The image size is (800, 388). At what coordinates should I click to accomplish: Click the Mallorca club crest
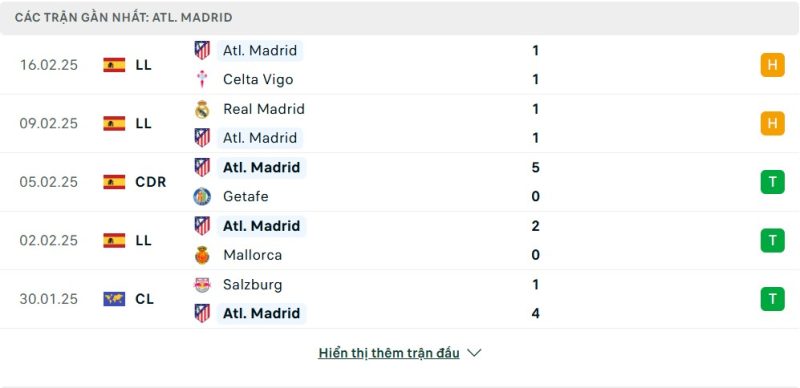pos(202,255)
